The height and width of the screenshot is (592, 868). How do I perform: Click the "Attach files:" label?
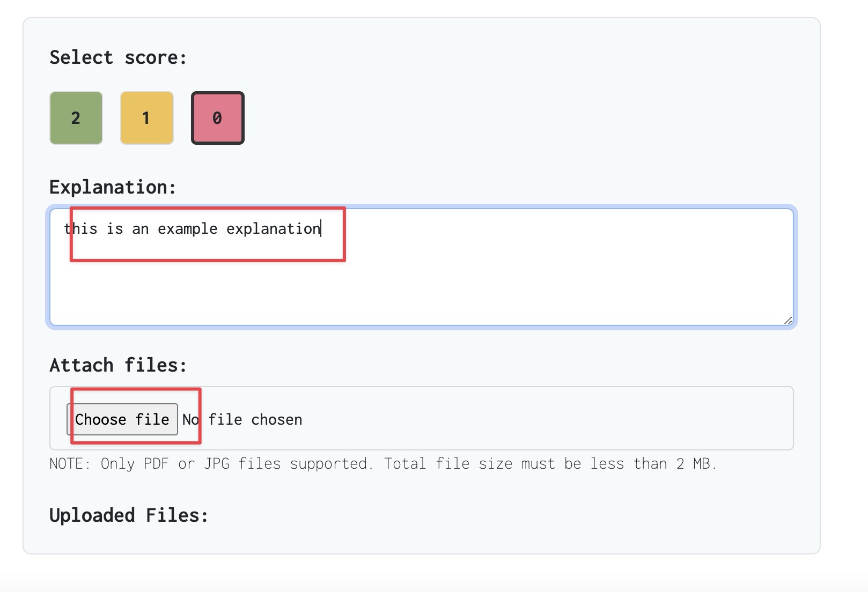[118, 365]
